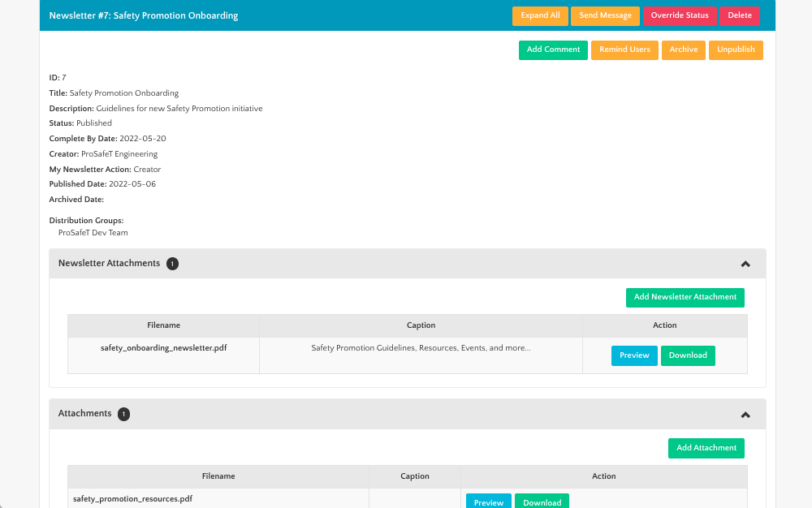The height and width of the screenshot is (508, 812).
Task: Collapse the Attachments section chevron
Action: pyautogui.click(x=745, y=415)
